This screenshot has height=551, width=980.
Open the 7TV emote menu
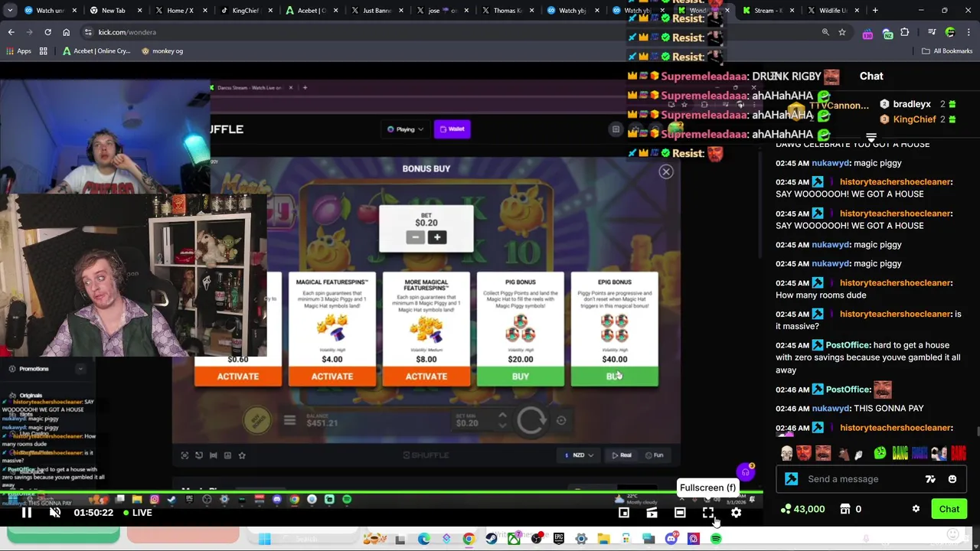click(930, 479)
